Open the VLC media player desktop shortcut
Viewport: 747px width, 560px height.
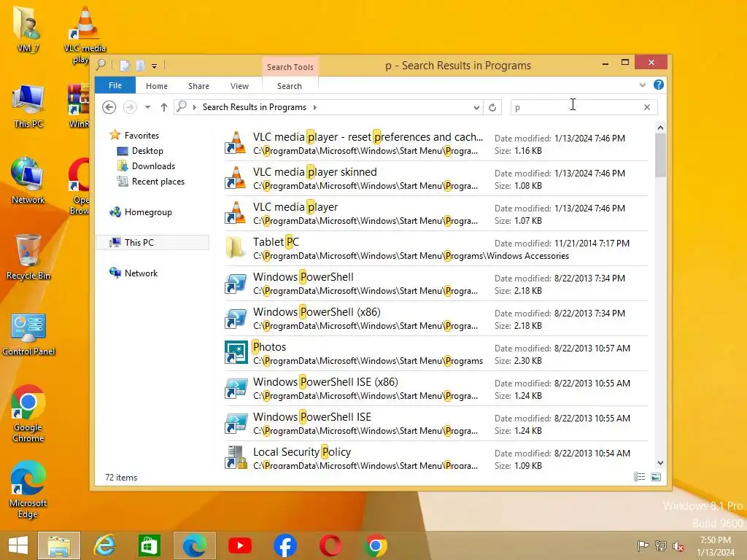coord(85,34)
